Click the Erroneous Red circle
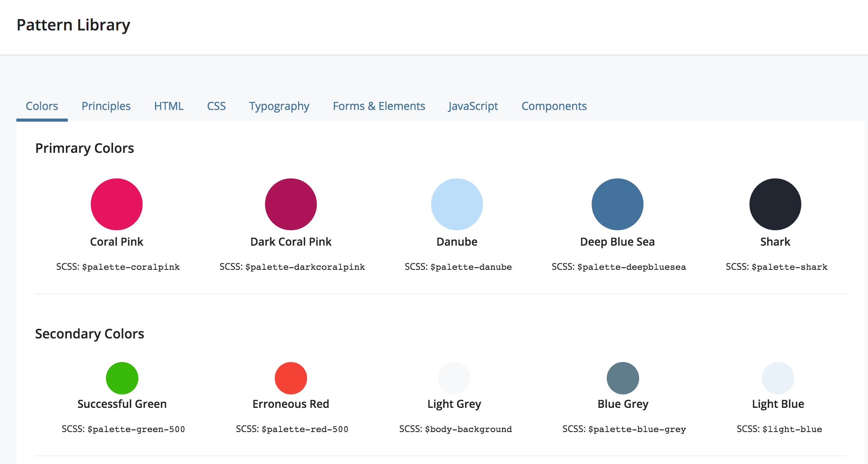868x464 pixels. click(x=291, y=378)
